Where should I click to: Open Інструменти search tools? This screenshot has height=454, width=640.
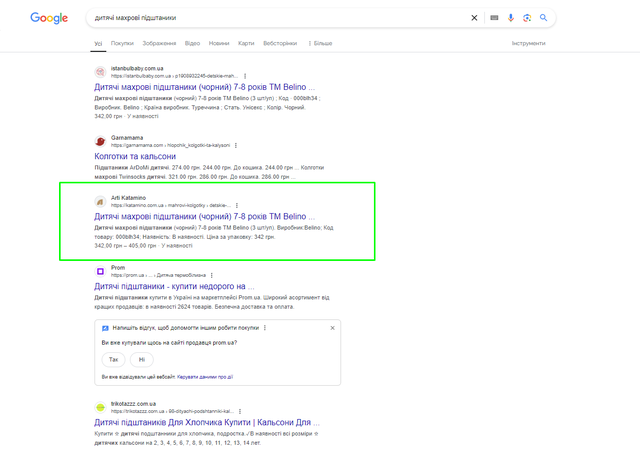pos(529,43)
